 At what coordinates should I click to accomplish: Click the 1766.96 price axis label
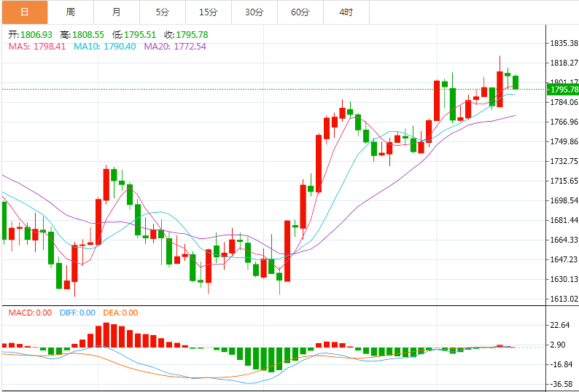click(564, 122)
